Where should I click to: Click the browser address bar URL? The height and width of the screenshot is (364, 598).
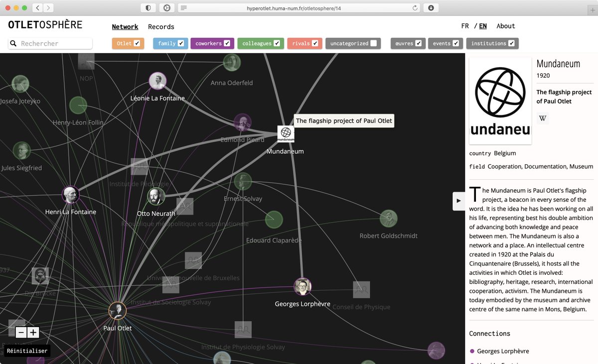(294, 8)
